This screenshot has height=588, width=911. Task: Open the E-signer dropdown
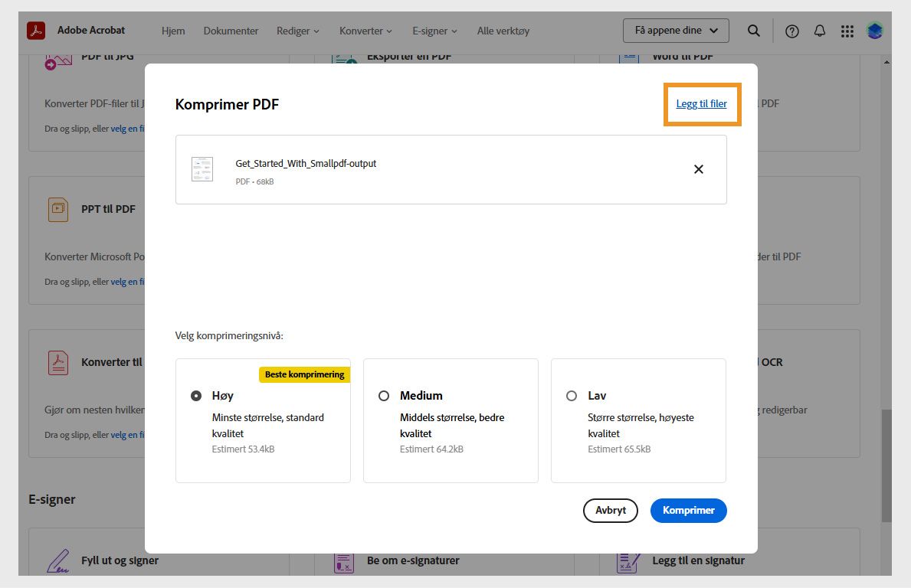click(x=434, y=31)
